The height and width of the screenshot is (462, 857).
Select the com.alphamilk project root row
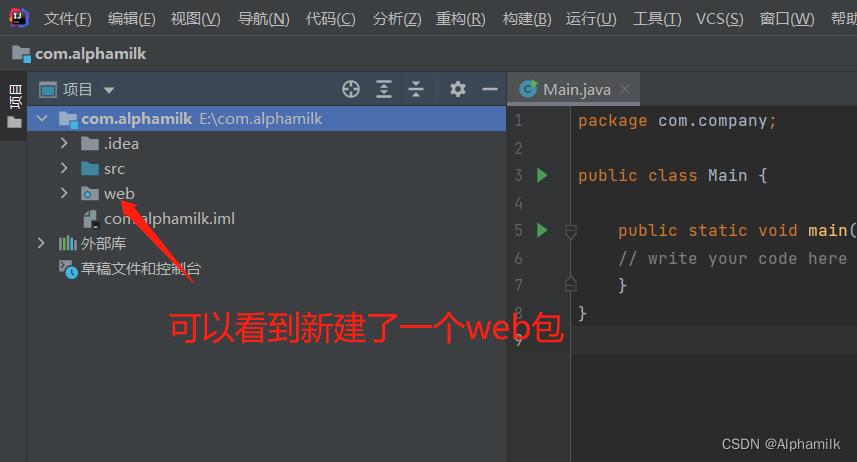[266, 119]
